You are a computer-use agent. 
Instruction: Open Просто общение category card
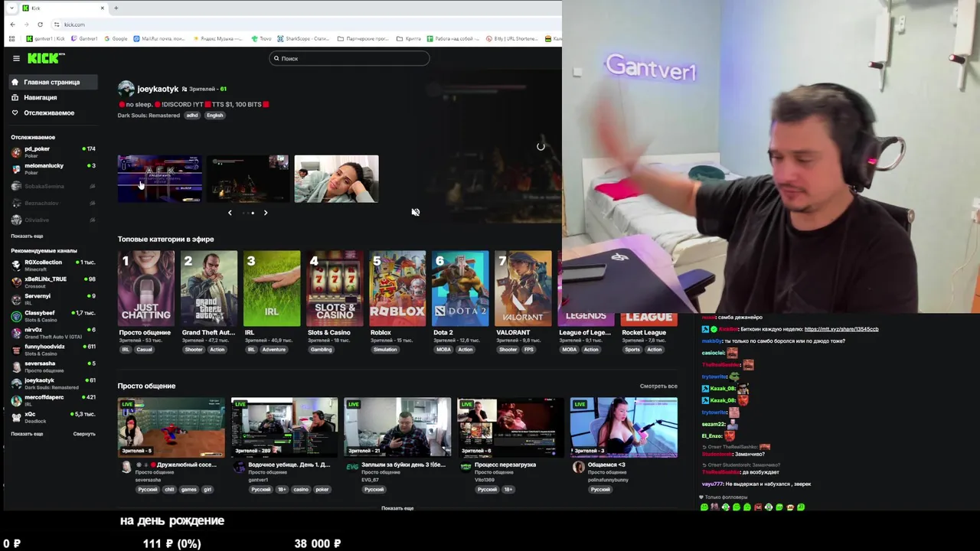coord(145,289)
